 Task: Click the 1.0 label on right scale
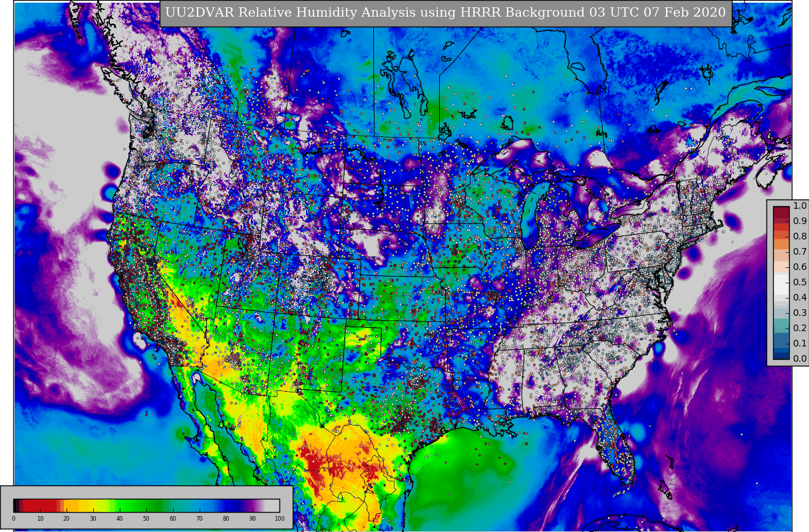point(800,206)
